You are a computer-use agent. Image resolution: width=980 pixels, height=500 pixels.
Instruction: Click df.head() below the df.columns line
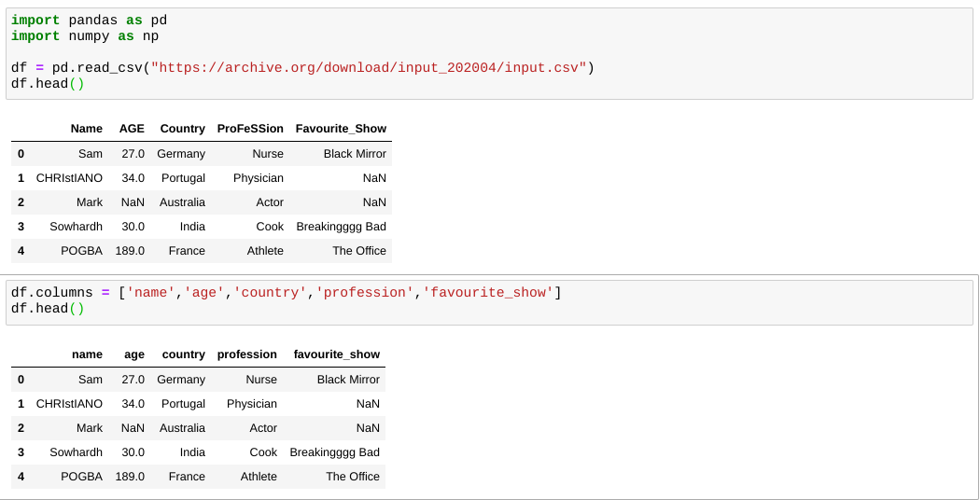click(48, 309)
